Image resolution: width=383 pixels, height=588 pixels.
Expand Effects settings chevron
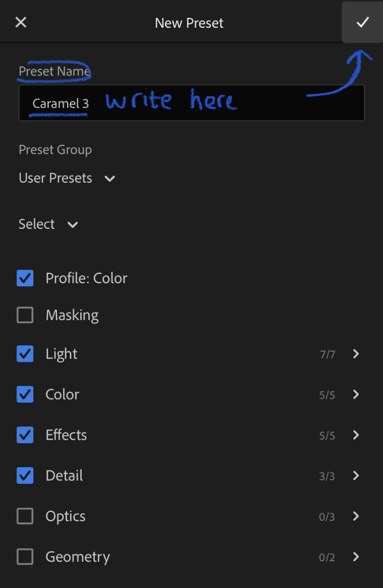click(356, 435)
